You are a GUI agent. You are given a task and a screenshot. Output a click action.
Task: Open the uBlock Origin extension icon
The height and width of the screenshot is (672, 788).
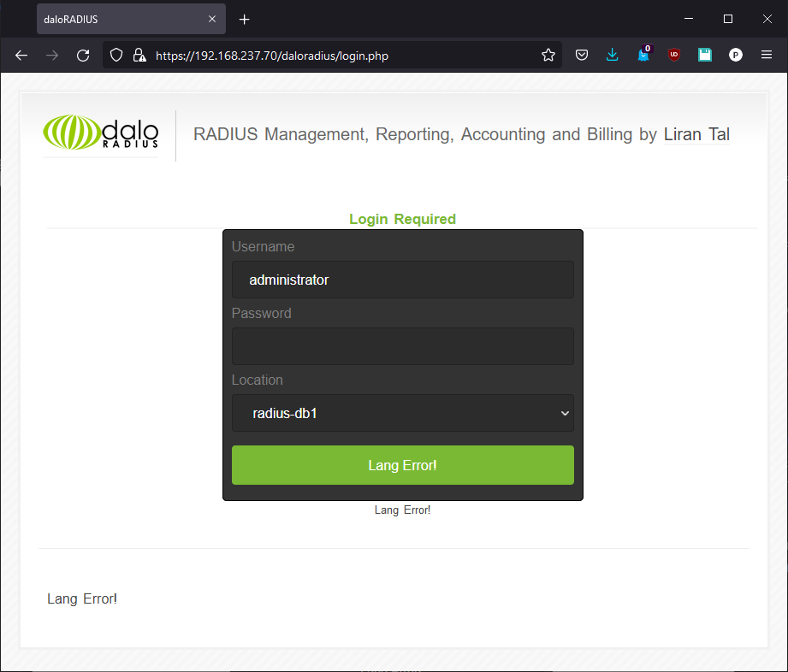point(674,55)
